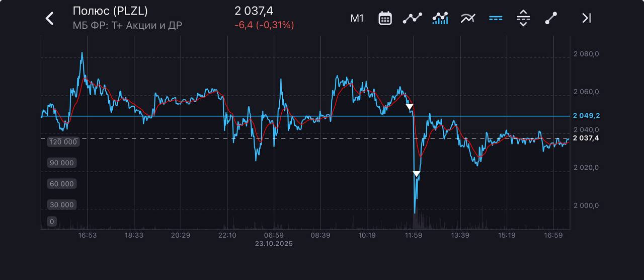
Task: Jump to the latest candle
Action: click(586, 19)
